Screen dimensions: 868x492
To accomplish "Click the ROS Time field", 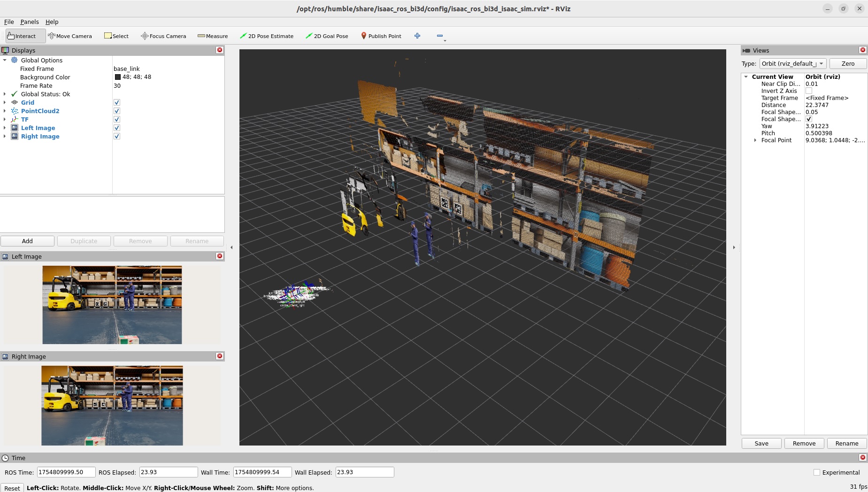I will click(66, 472).
